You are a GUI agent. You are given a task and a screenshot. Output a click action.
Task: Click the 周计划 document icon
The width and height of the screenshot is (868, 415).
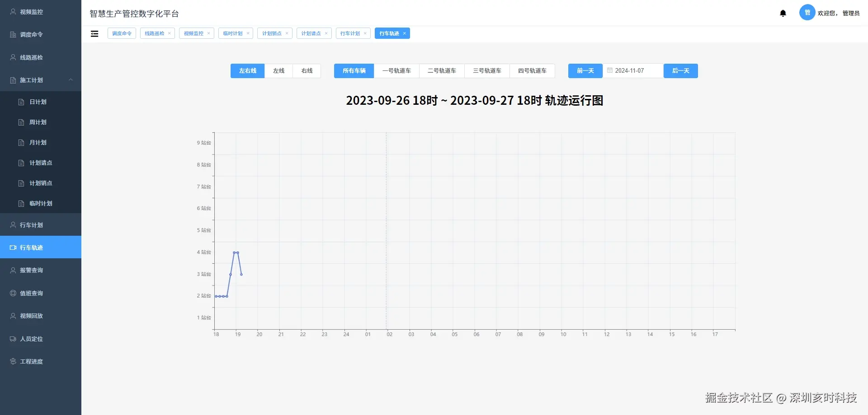21,122
